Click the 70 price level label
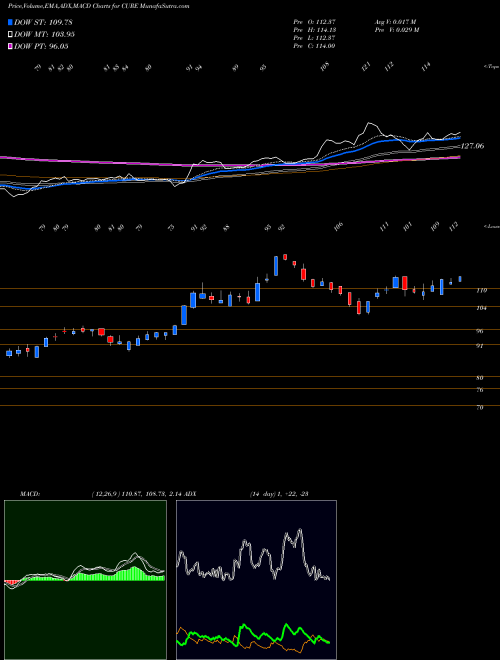The height and width of the screenshot is (660, 500). coord(479,408)
